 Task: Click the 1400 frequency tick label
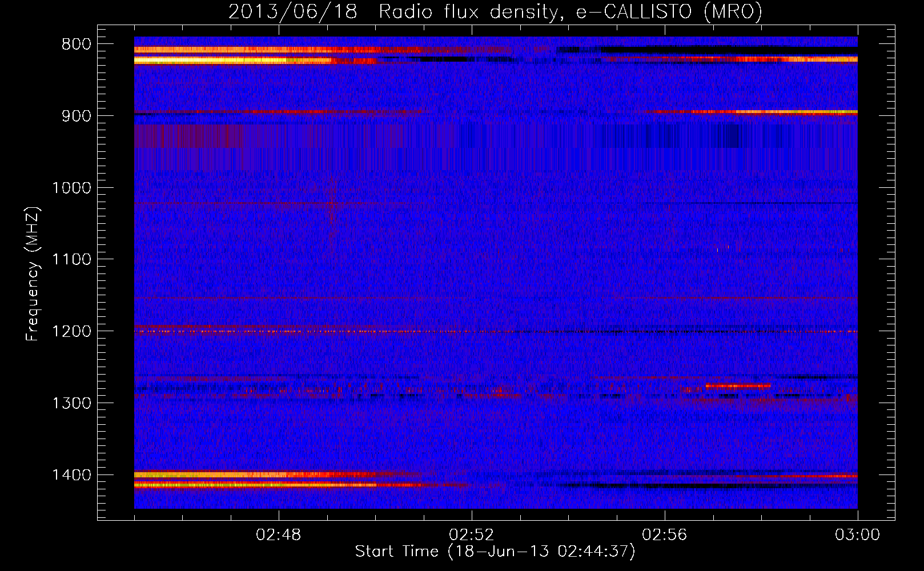point(71,475)
